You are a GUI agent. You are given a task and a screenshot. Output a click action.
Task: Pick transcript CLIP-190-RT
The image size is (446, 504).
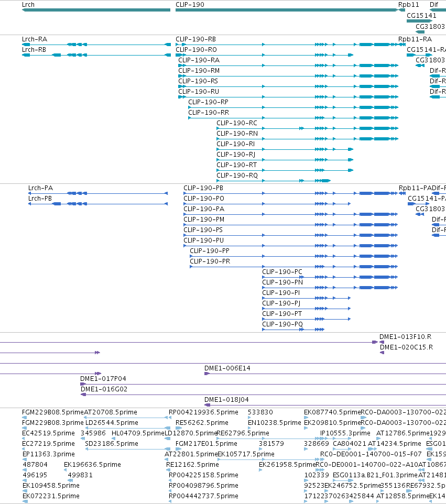coord(237,165)
